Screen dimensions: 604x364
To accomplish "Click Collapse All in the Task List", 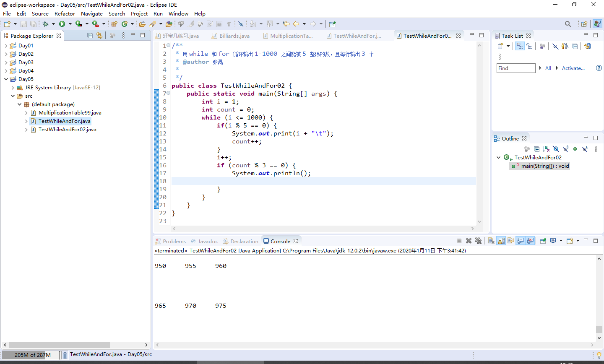I will (x=575, y=46).
